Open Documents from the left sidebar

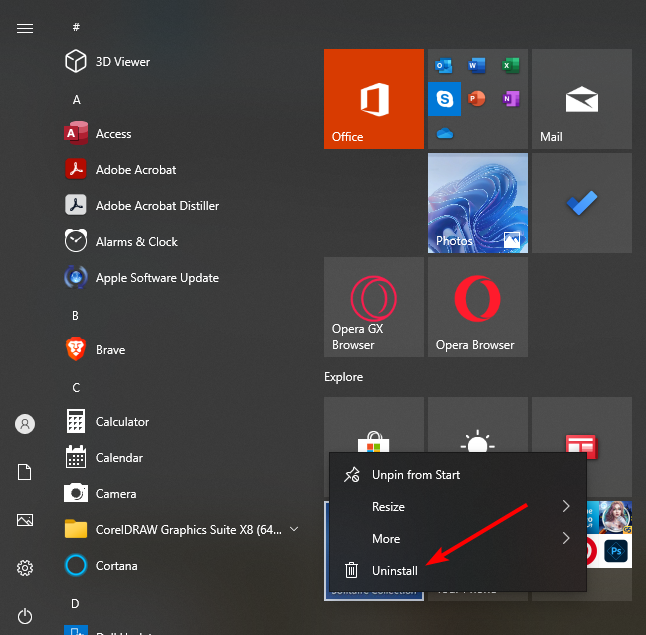pos(25,472)
